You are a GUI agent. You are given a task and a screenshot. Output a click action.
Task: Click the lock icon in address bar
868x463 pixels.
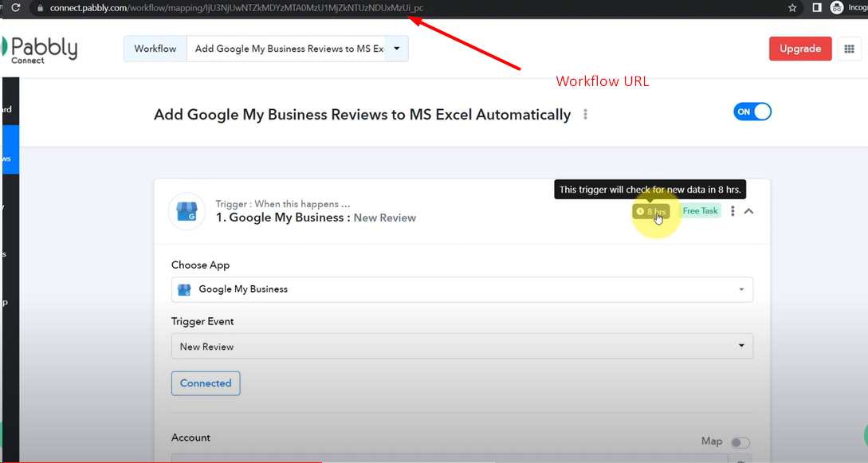pos(40,8)
